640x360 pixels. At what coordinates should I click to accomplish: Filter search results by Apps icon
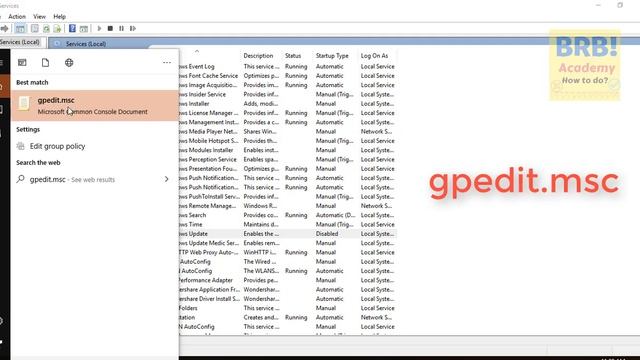tap(22, 62)
